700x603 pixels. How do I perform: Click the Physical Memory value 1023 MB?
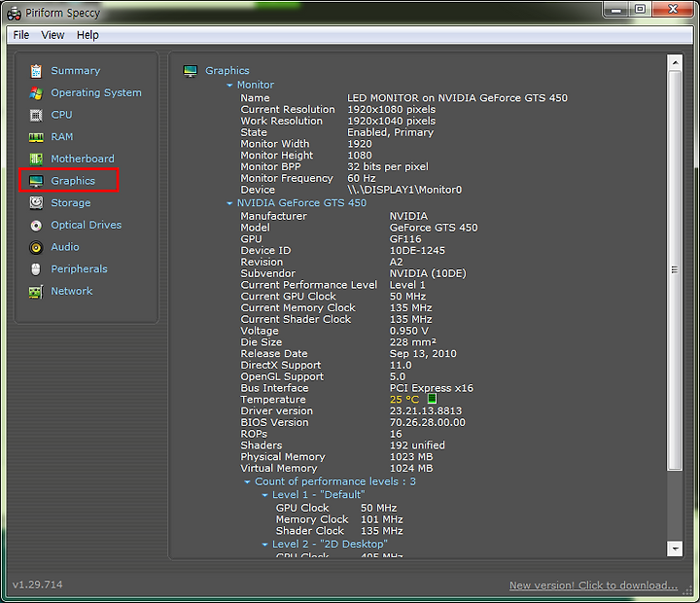pos(411,457)
